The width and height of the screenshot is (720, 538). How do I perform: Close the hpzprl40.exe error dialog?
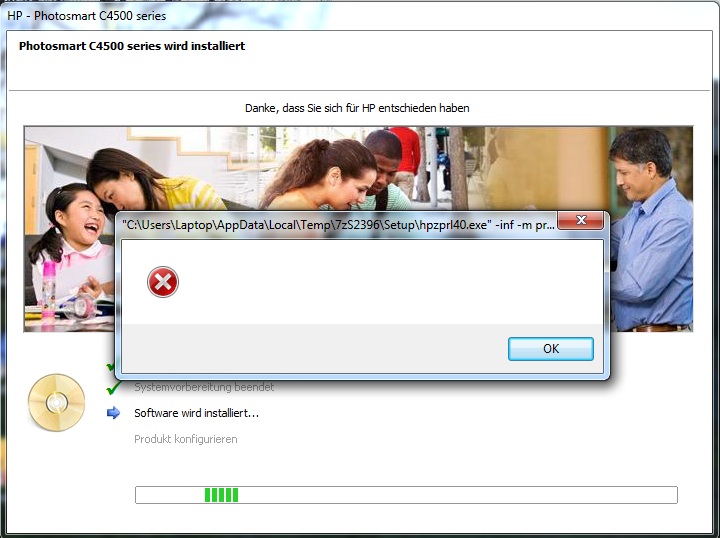click(x=580, y=220)
